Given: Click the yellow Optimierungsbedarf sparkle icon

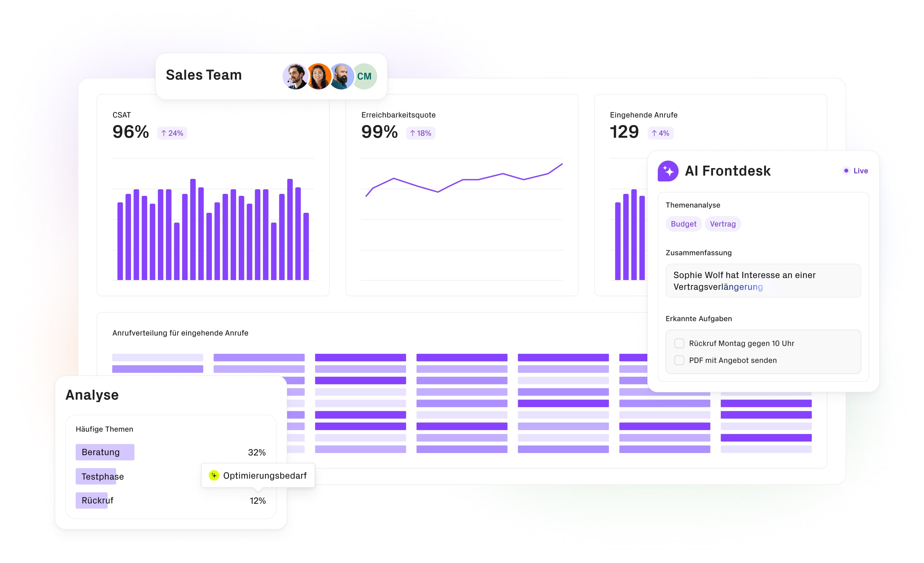Looking at the screenshot, I should coord(214,475).
